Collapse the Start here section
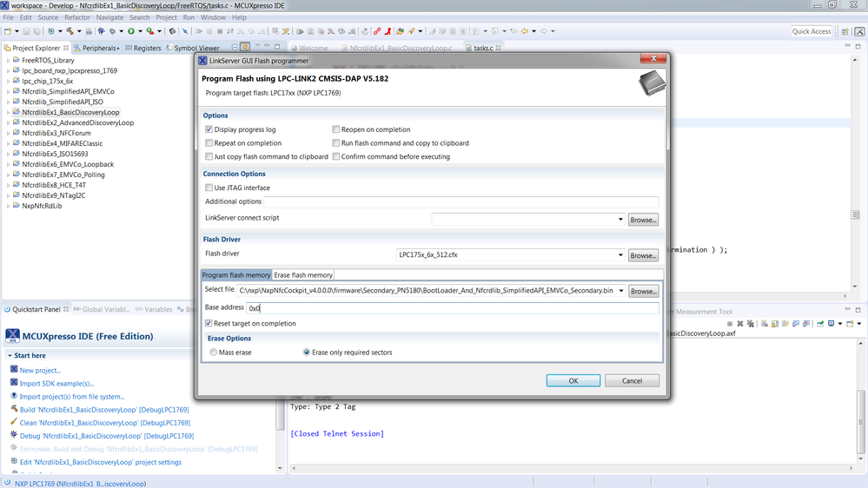 pos(10,356)
